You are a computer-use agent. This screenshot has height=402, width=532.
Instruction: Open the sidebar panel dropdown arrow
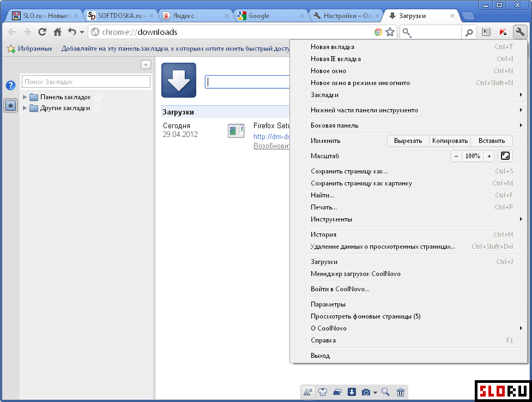(x=146, y=64)
